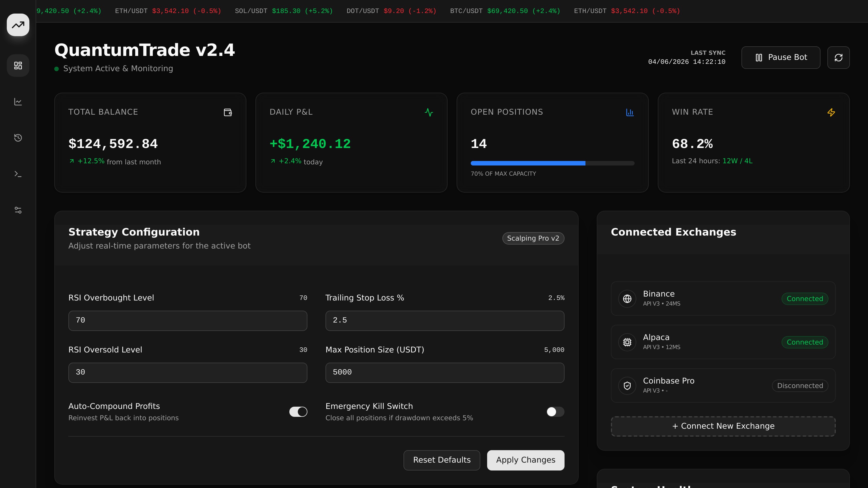Click the Pause Bot button

(x=780, y=58)
